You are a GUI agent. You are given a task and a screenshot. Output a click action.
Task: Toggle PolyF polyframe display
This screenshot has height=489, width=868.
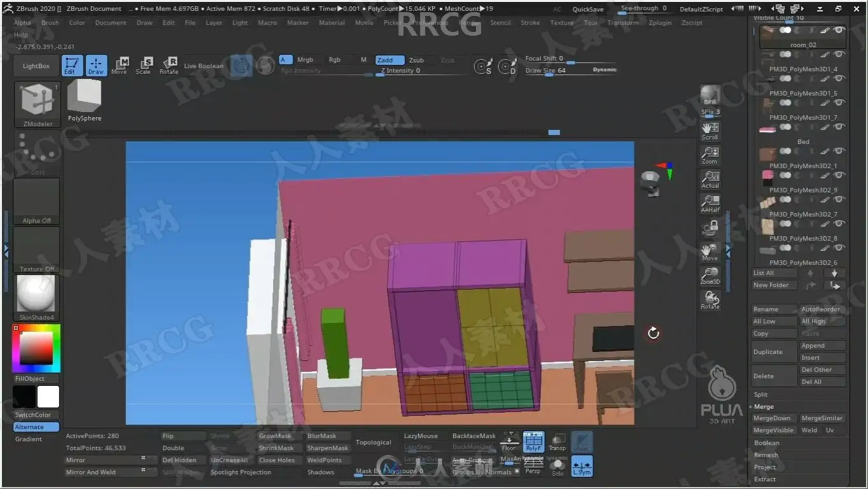coord(533,442)
